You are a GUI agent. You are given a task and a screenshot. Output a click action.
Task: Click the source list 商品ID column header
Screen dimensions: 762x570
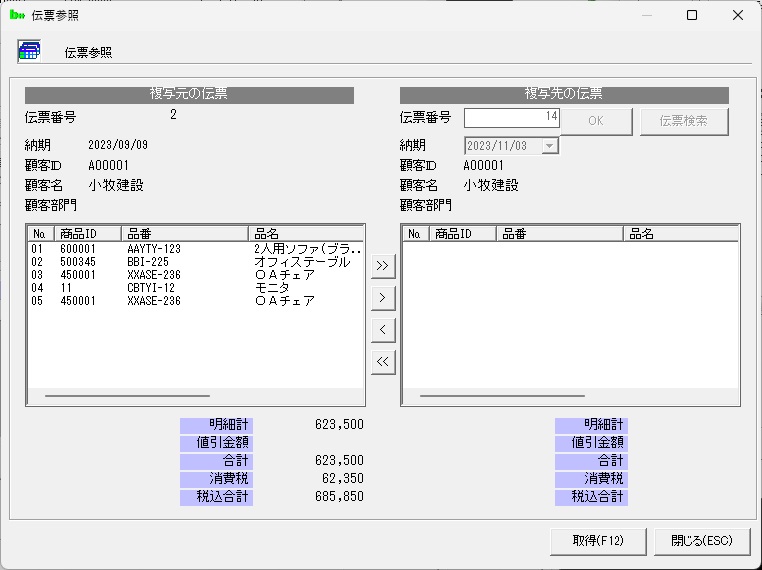[x=87, y=234]
